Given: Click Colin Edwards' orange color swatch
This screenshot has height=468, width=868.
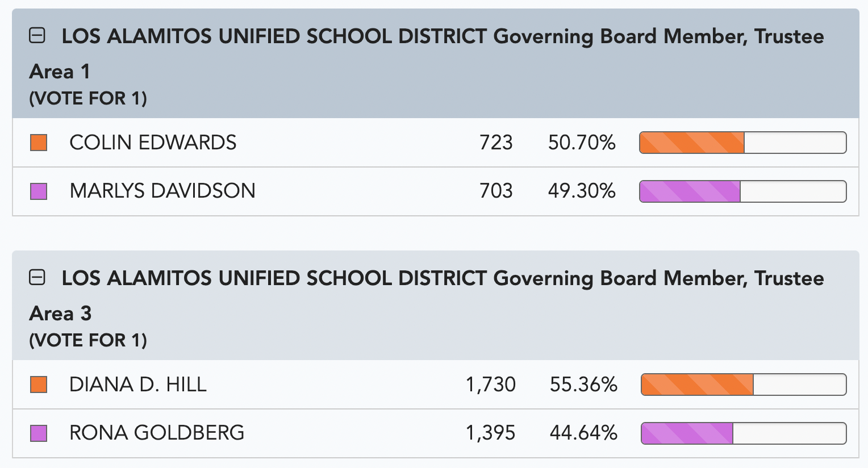Looking at the screenshot, I should tap(39, 143).
